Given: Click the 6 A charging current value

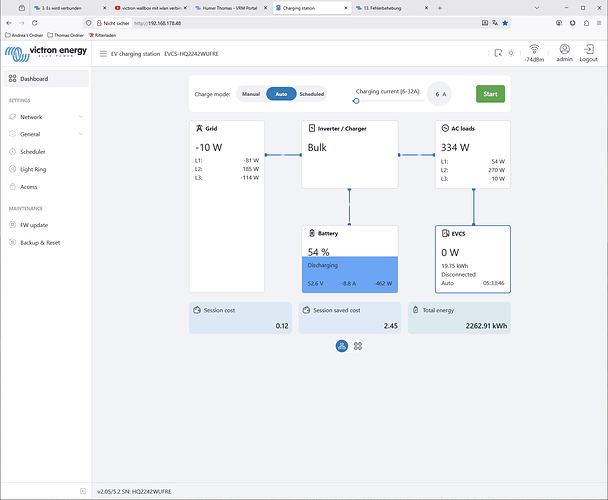Looking at the screenshot, I should point(440,94).
